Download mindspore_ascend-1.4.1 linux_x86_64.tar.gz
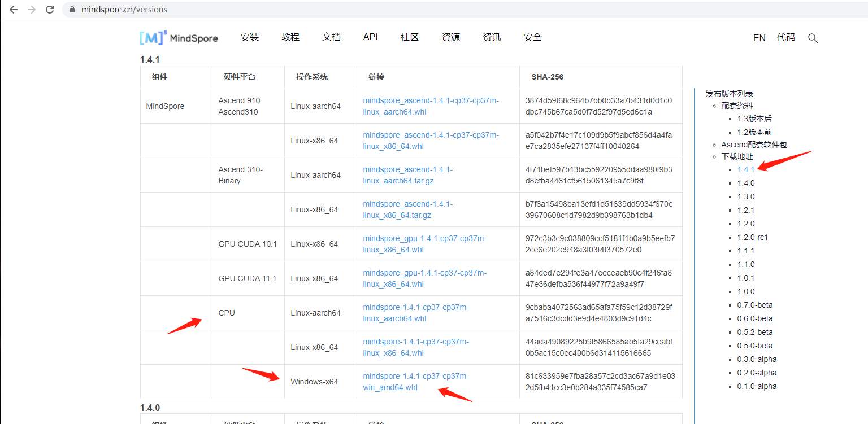 (x=408, y=209)
